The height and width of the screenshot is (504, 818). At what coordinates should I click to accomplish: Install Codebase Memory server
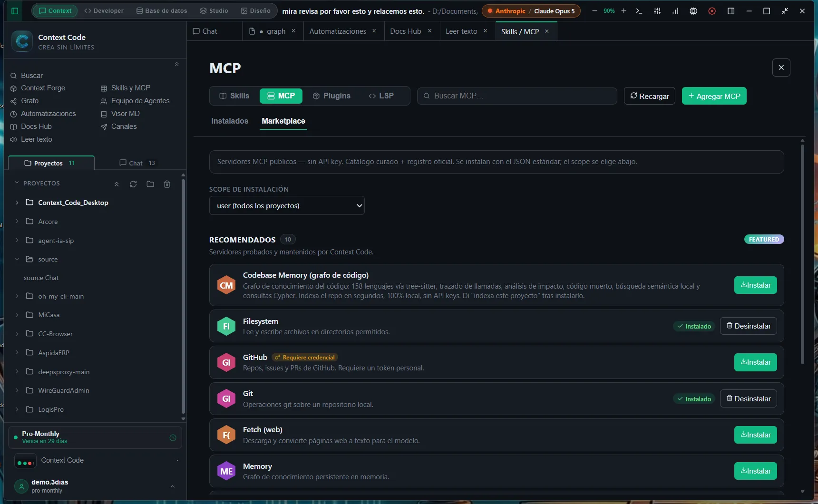(756, 285)
